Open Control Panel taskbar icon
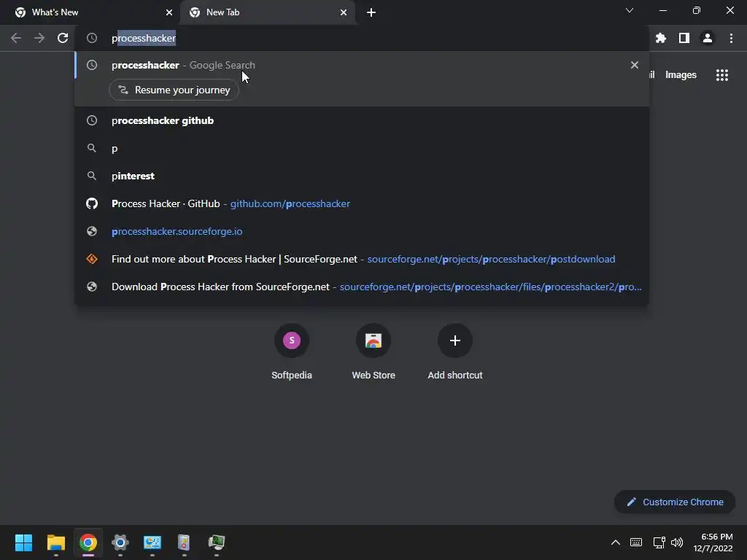The width and height of the screenshot is (747, 560). [152, 542]
